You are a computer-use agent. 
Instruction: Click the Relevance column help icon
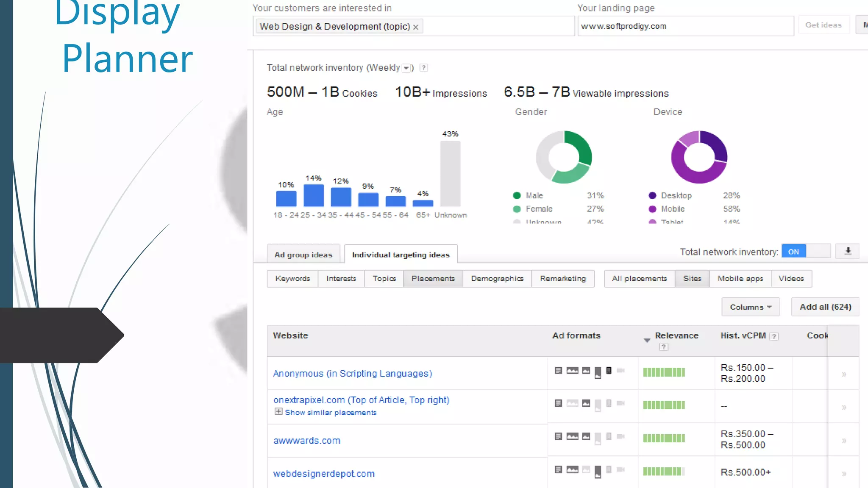tap(663, 347)
